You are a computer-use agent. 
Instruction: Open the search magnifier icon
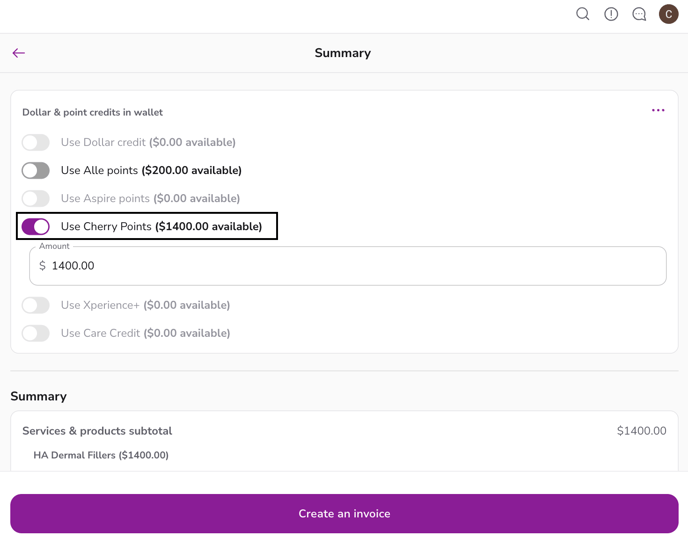click(x=582, y=14)
